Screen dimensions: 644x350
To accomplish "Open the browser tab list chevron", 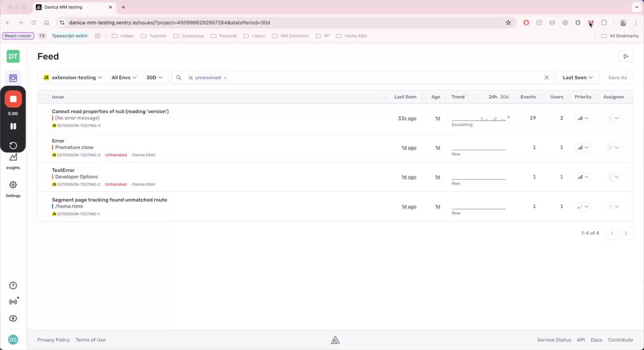I will (x=636, y=7).
